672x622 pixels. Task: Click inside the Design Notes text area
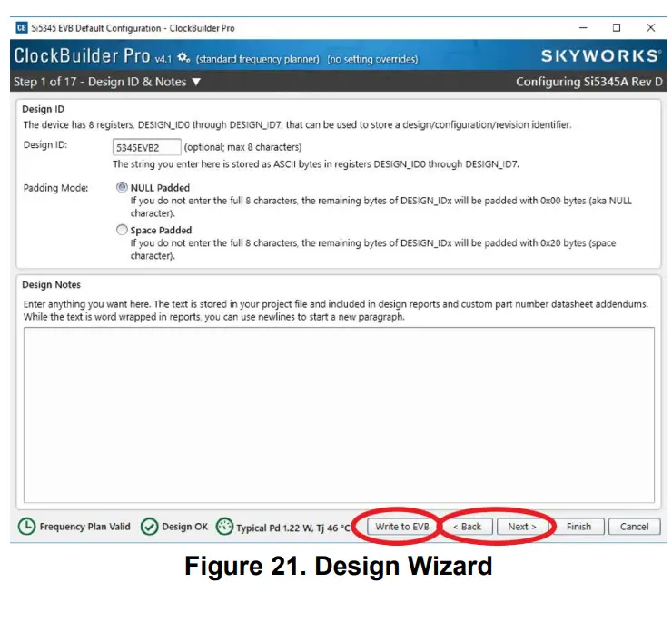point(339,415)
